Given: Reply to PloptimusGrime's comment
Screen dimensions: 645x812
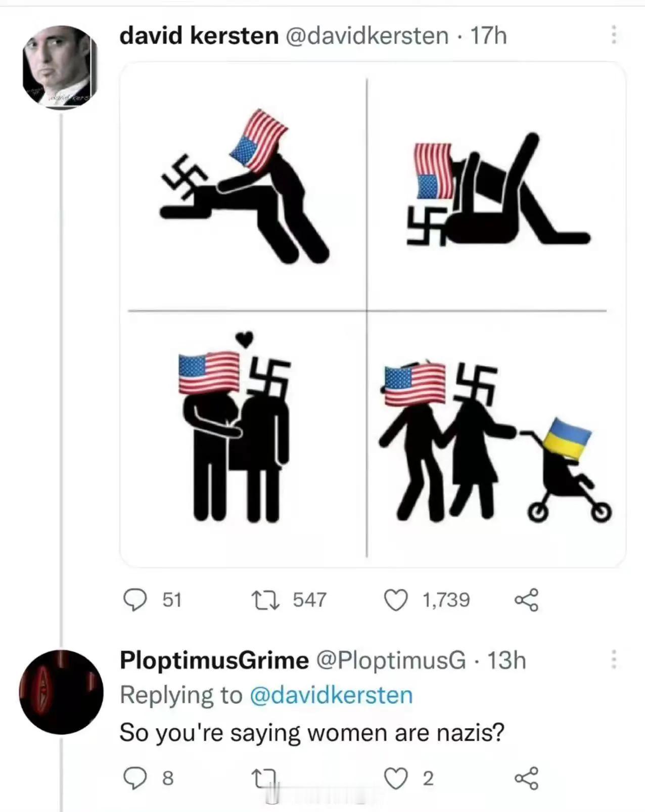Looking at the screenshot, I should point(135,780).
